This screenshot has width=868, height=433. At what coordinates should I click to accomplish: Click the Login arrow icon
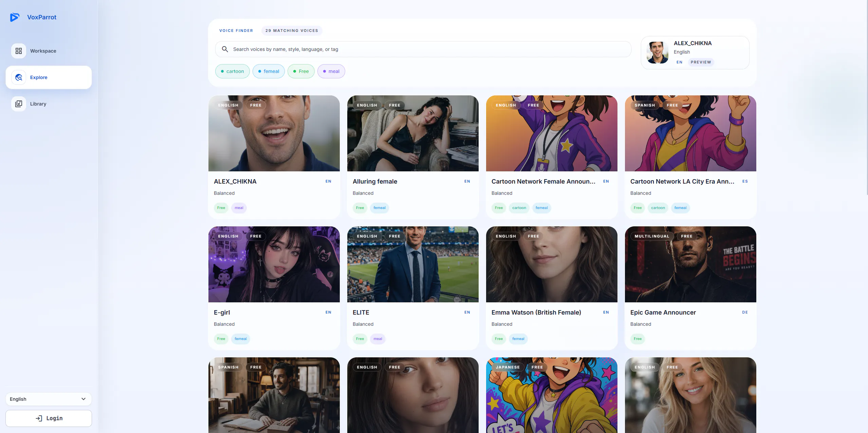[x=39, y=418]
